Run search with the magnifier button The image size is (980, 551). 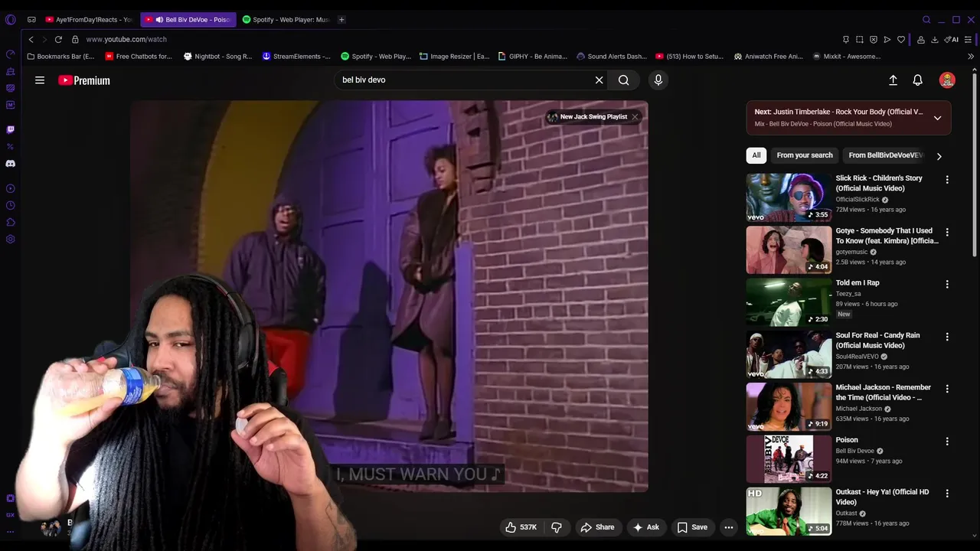(x=623, y=80)
